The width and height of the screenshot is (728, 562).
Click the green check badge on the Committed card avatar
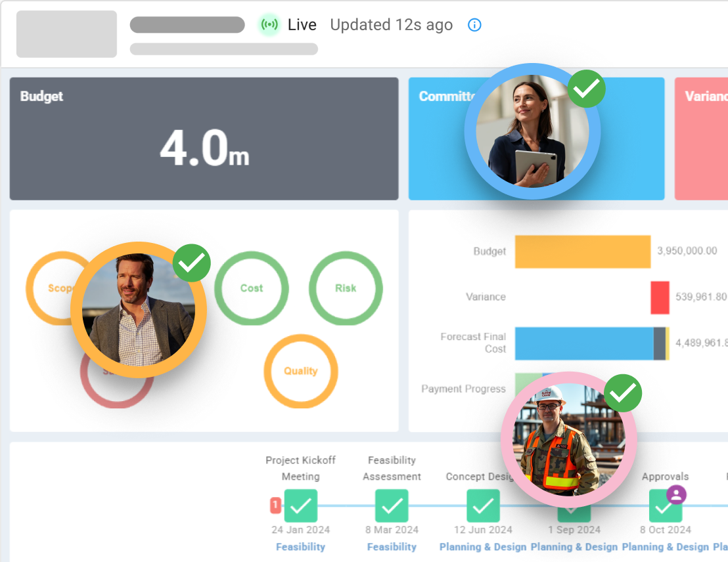coord(587,89)
